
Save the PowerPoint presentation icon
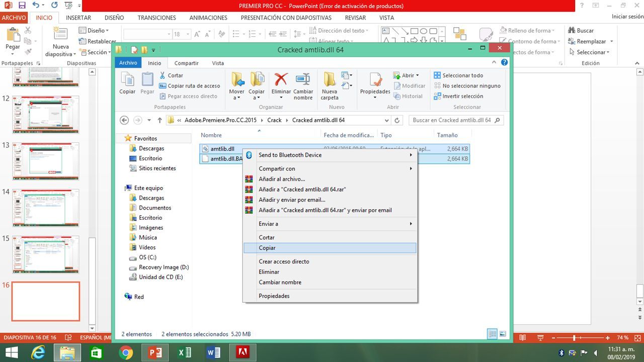(x=22, y=6)
